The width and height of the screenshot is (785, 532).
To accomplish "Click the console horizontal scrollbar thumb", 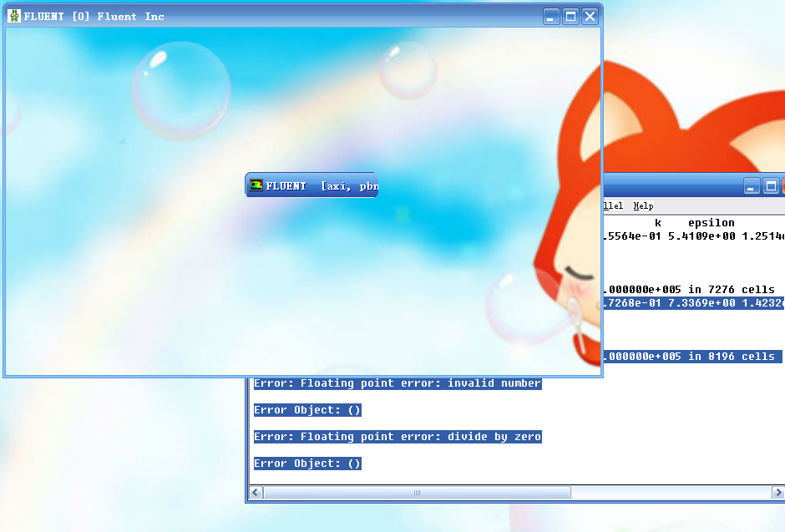I will (x=418, y=493).
